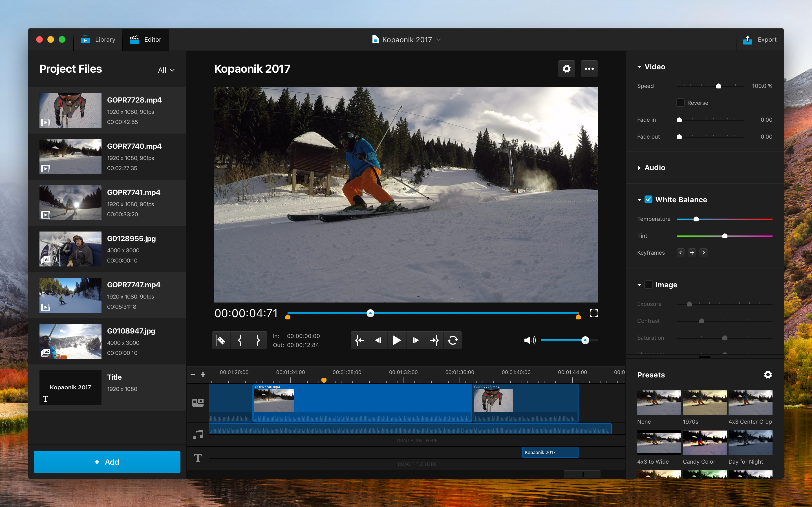Image resolution: width=812 pixels, height=507 pixels.
Task: Click the step back frame icon
Action: (x=376, y=339)
